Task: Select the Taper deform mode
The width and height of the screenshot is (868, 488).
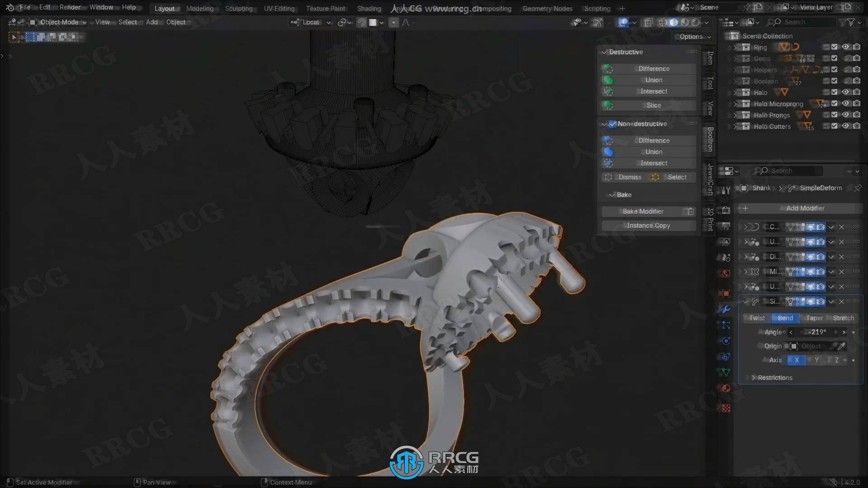Action: tap(814, 318)
